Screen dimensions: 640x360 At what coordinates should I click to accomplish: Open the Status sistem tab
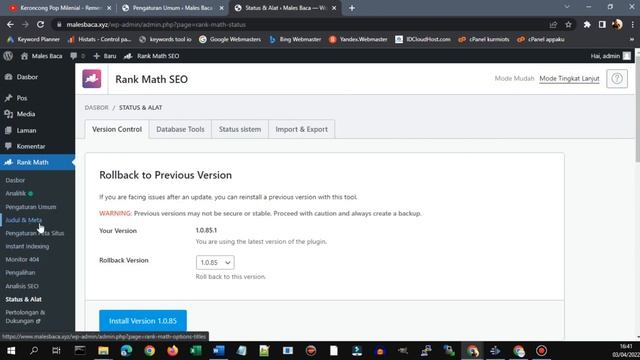240,129
